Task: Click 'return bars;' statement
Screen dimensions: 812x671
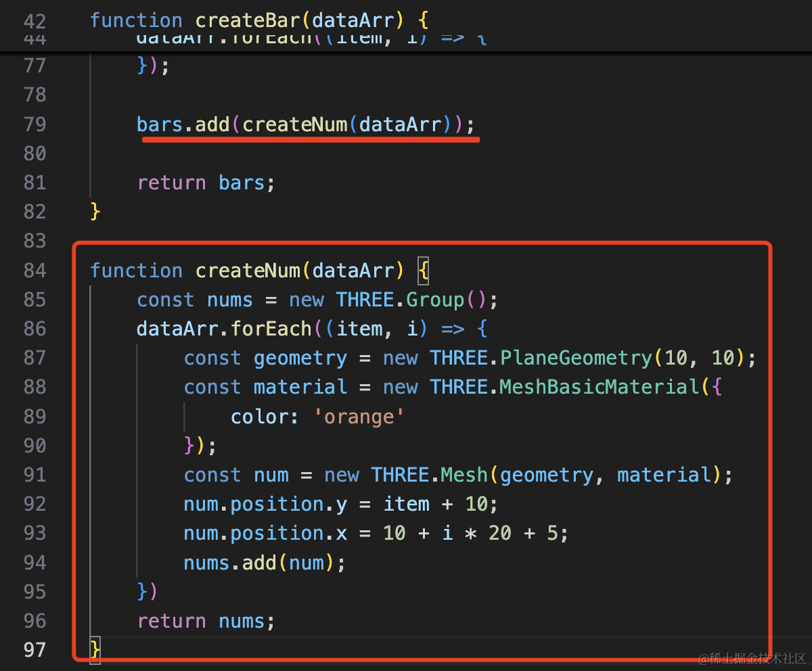Action: click(206, 183)
